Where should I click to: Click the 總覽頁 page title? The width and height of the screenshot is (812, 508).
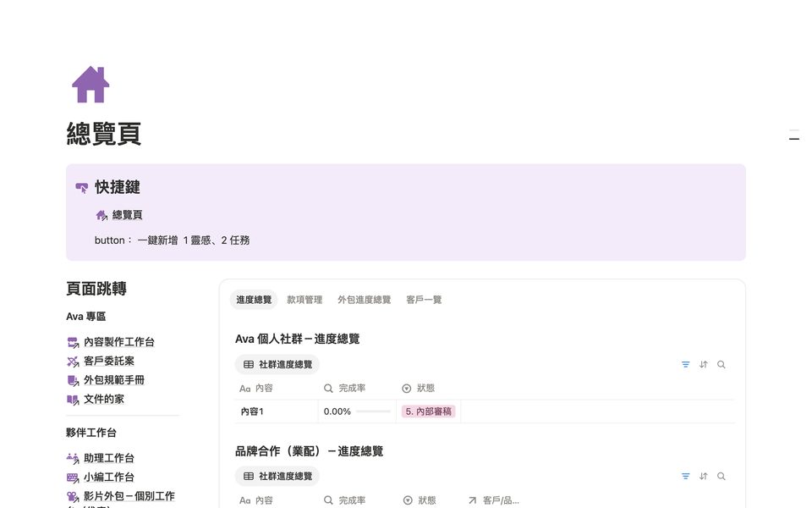[103, 135]
